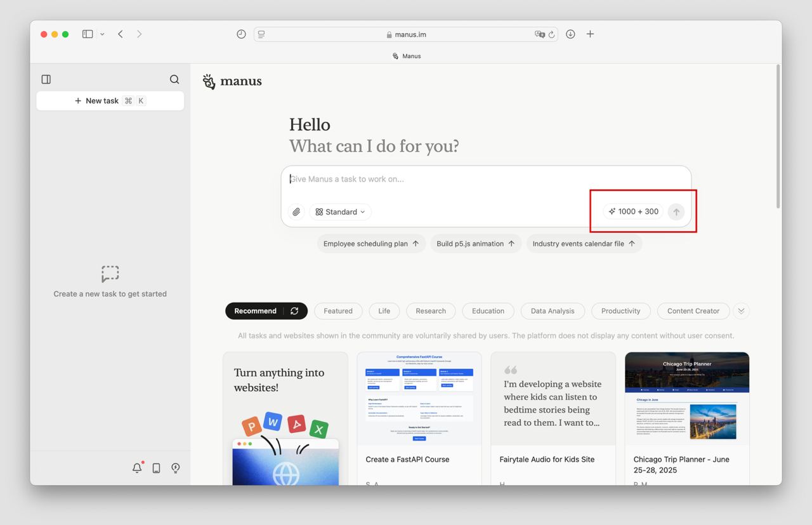812x525 pixels.
Task: Toggle the Safari sidebar button
Action: (x=88, y=34)
